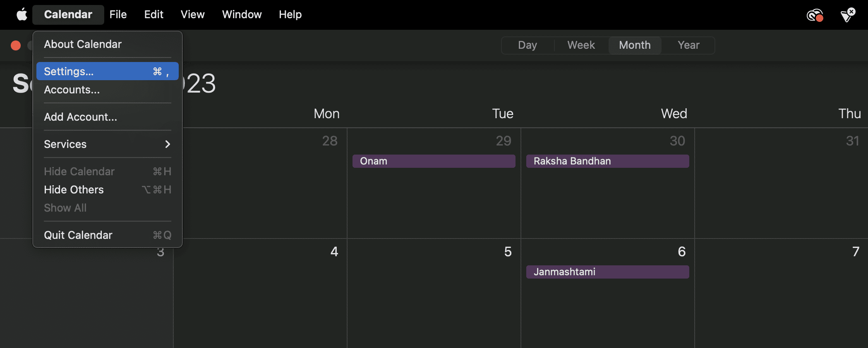
Task: Close the Calendar window with red button
Action: 16,45
